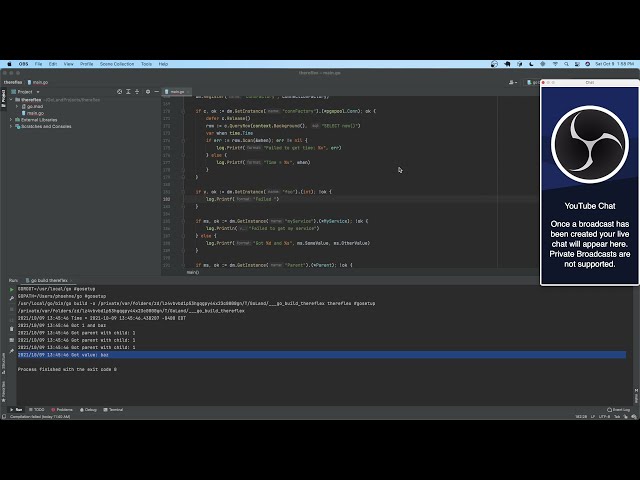Click Expand All in Project panel toolbar

tap(128, 92)
